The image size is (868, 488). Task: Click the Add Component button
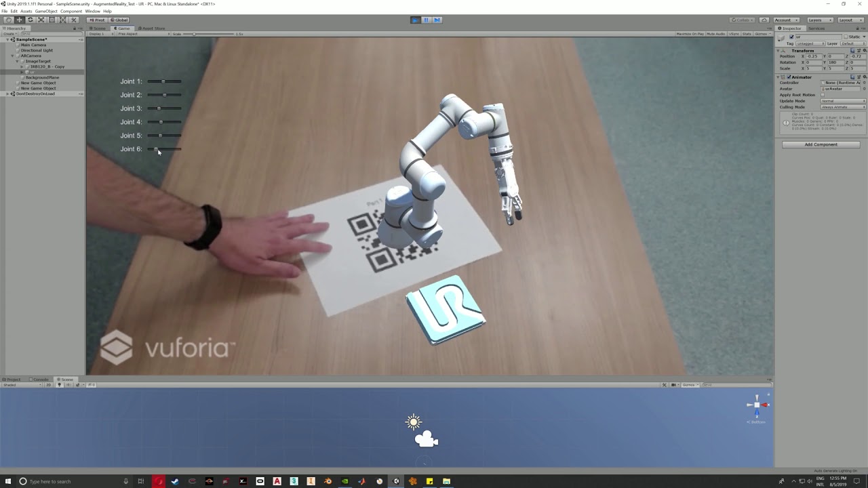point(821,144)
